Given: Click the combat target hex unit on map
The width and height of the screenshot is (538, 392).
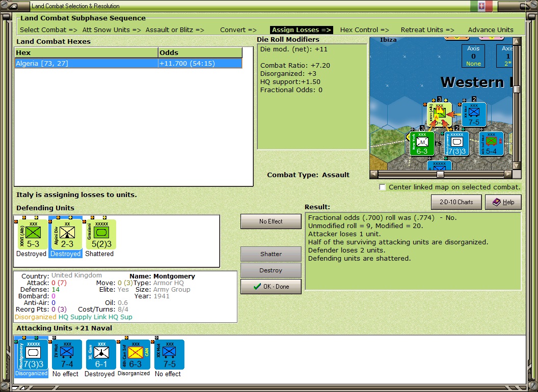Looking at the screenshot, I should tap(439, 115).
